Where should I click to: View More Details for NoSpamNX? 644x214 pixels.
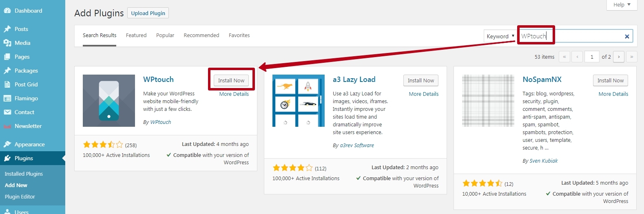pos(613,94)
